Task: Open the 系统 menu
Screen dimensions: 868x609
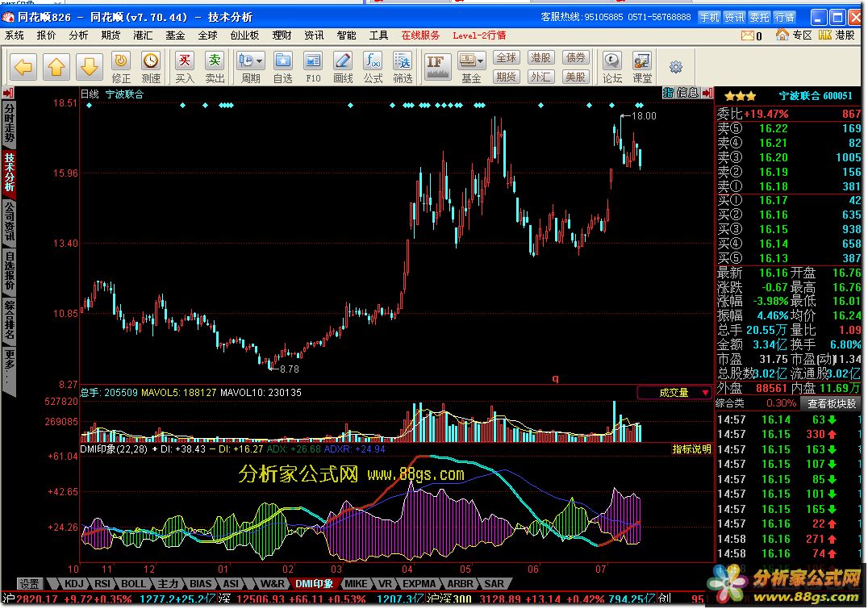Action: coord(15,35)
